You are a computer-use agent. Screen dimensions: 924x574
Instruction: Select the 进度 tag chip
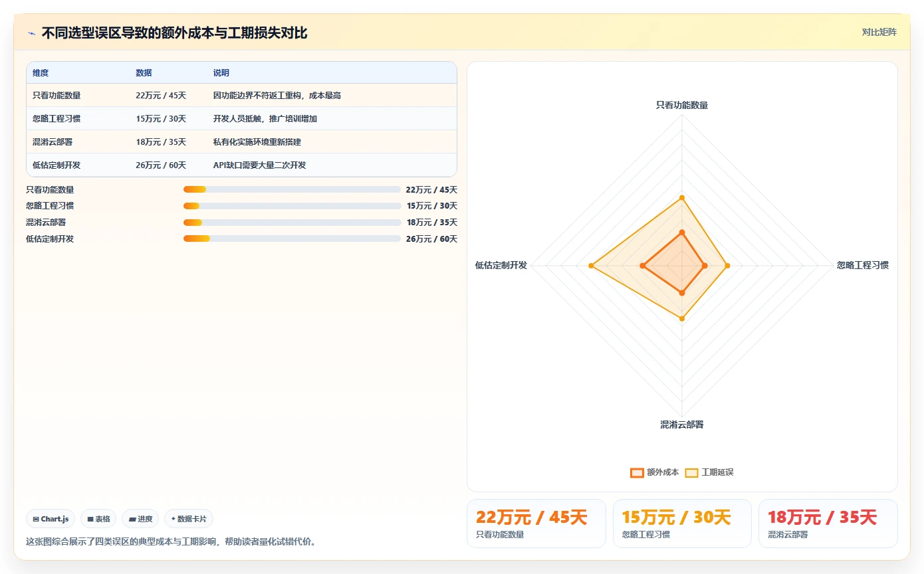pyautogui.click(x=140, y=519)
